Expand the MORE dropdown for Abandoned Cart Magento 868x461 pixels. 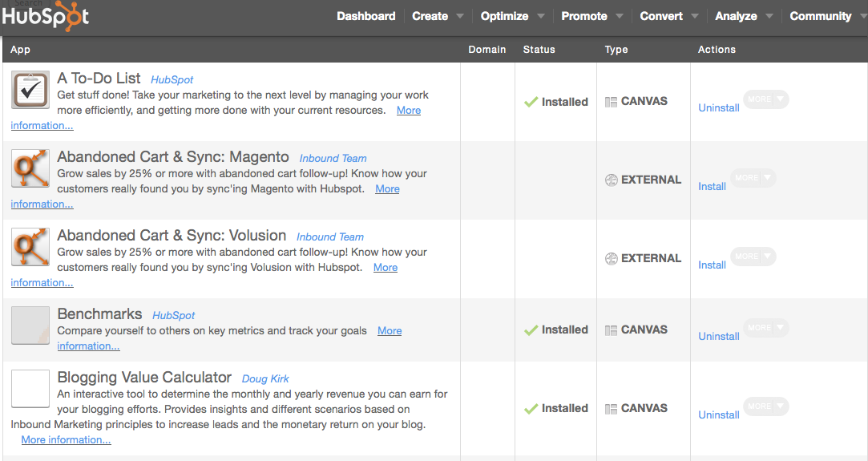coord(753,178)
